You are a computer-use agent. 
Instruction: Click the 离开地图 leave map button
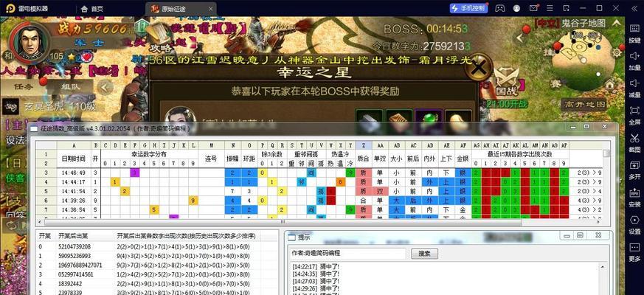pyautogui.click(x=586, y=104)
